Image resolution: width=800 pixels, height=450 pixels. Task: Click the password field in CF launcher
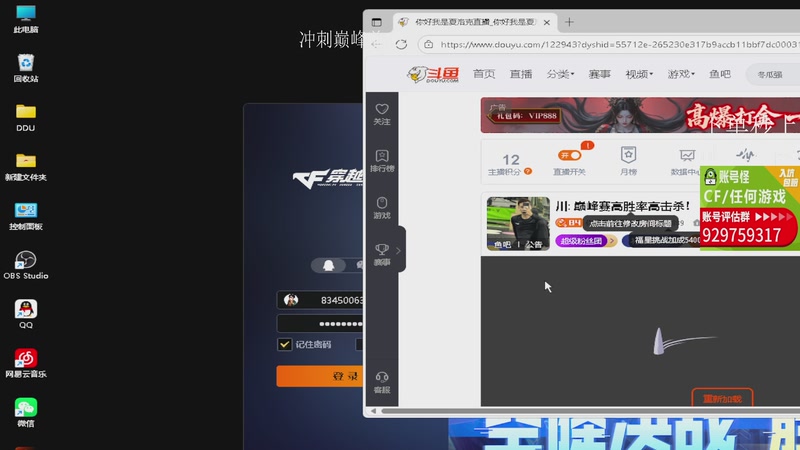click(x=320, y=323)
